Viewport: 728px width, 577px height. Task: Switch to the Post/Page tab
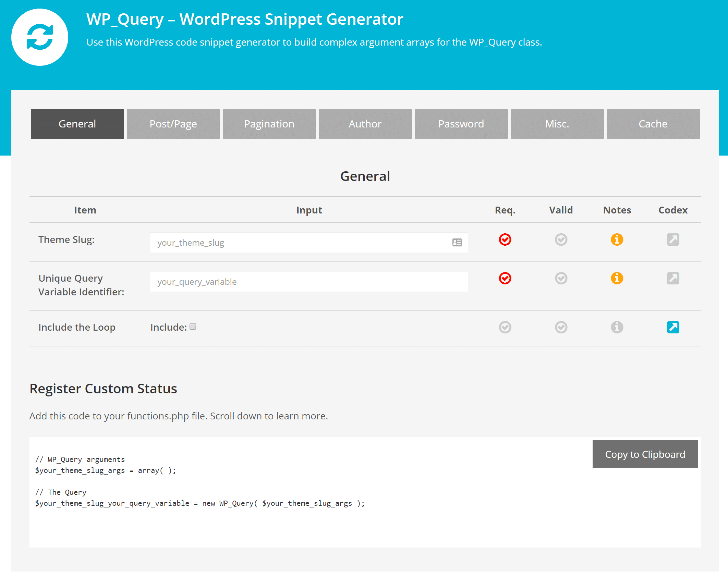[x=173, y=123]
